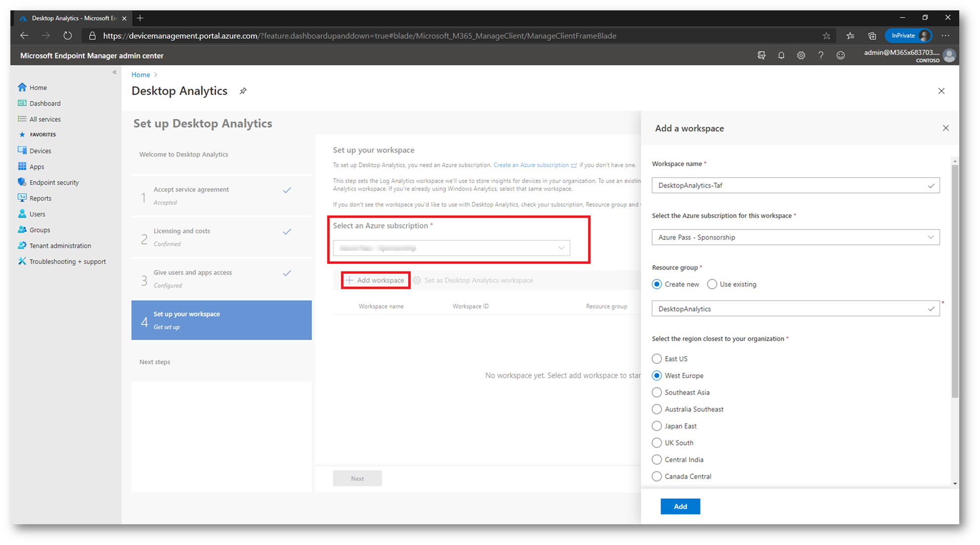Open browser favorites list icon
This screenshot has width=980, height=545.
point(850,36)
